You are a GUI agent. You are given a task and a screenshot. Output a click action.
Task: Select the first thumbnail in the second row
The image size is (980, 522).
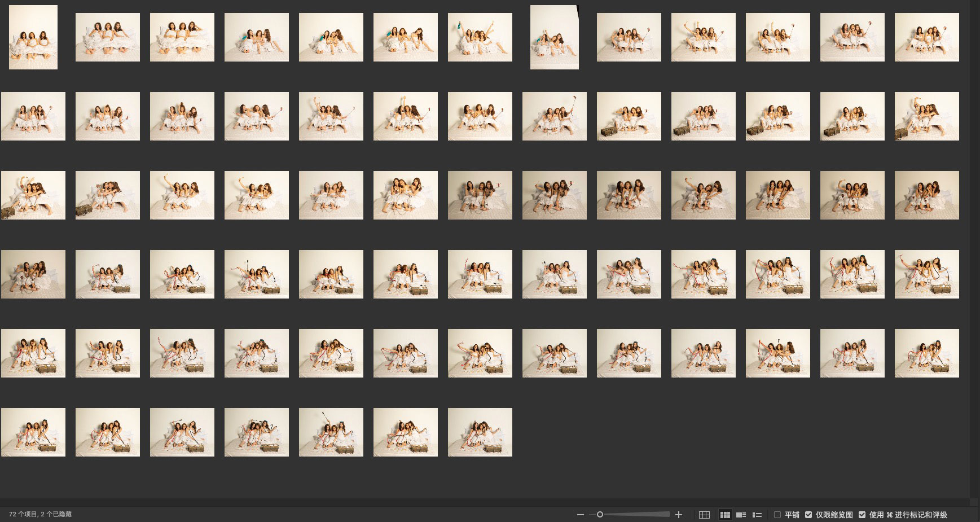33,116
